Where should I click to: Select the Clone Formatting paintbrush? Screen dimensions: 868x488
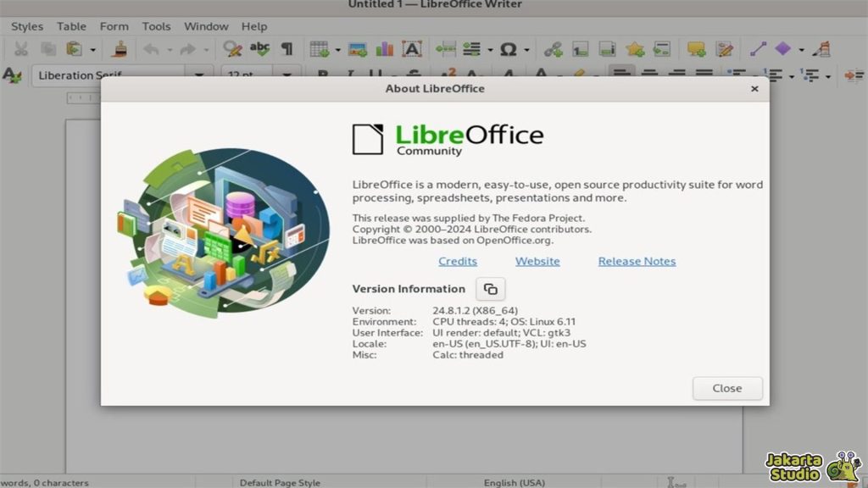point(119,49)
